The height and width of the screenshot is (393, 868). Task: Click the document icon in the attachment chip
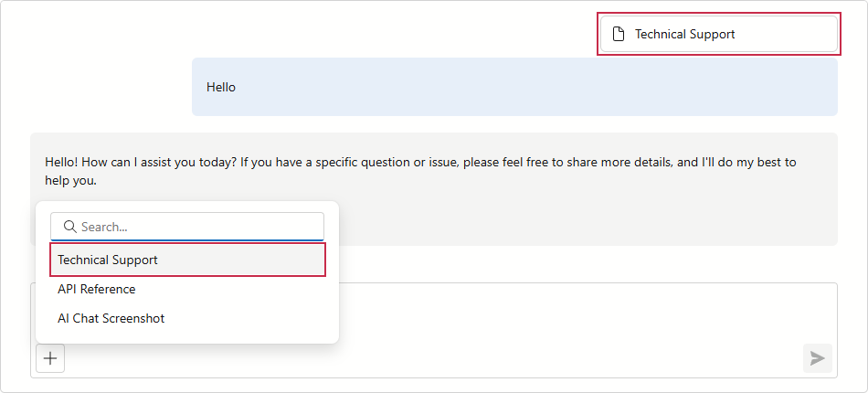(x=619, y=35)
